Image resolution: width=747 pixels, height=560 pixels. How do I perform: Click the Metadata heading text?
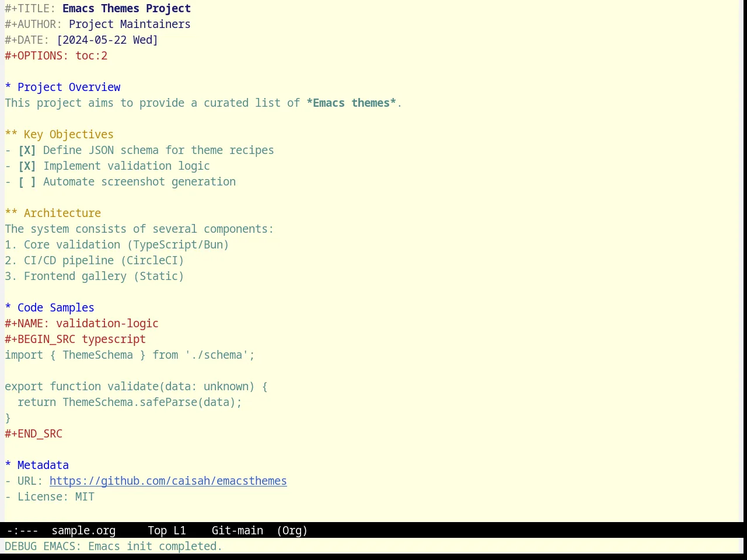tap(43, 465)
